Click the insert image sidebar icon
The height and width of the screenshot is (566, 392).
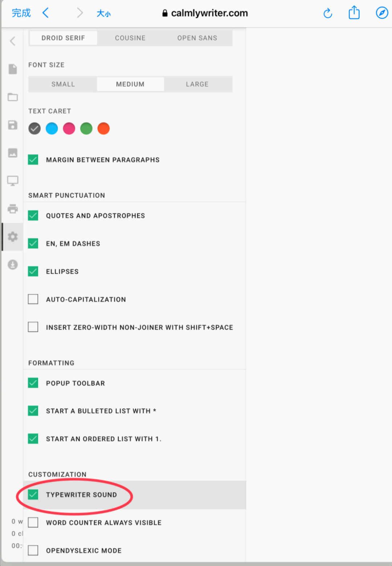pyautogui.click(x=13, y=153)
